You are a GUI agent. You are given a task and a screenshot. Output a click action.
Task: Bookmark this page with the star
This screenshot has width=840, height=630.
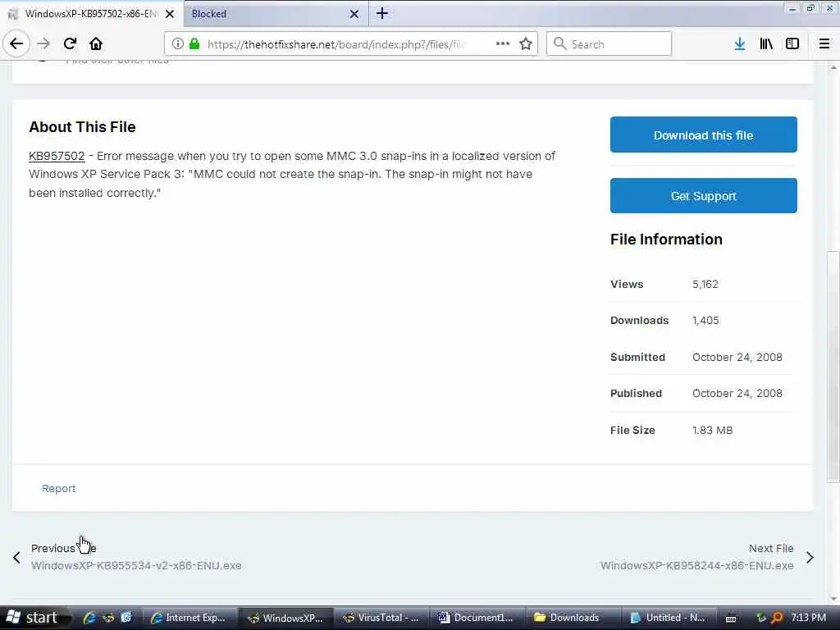(526, 44)
